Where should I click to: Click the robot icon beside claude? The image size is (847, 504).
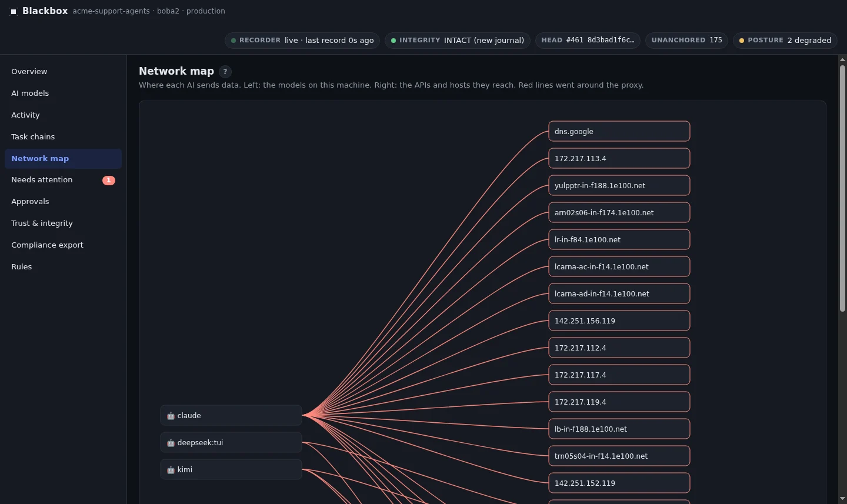171,416
